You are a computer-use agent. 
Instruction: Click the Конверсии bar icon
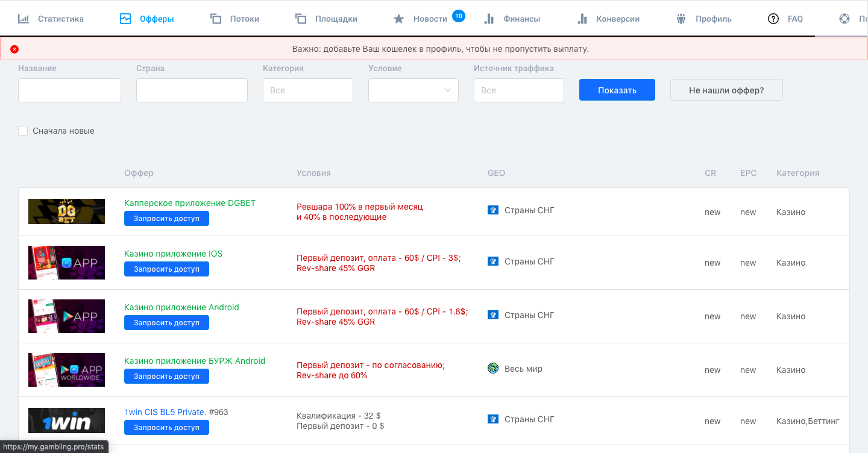(x=582, y=19)
